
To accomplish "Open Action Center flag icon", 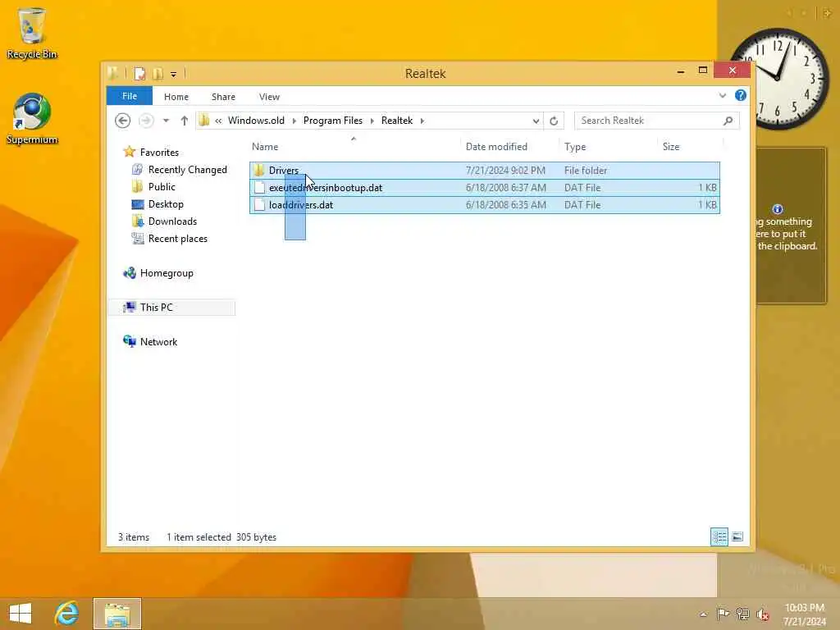I will (723, 614).
